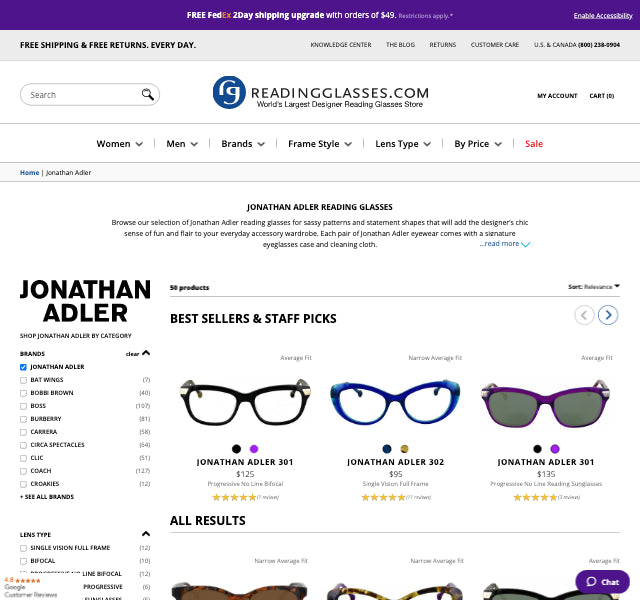Screen dimensions: 640x600
Task: Open the Lens Type dropdown menu
Action: [x=403, y=144]
